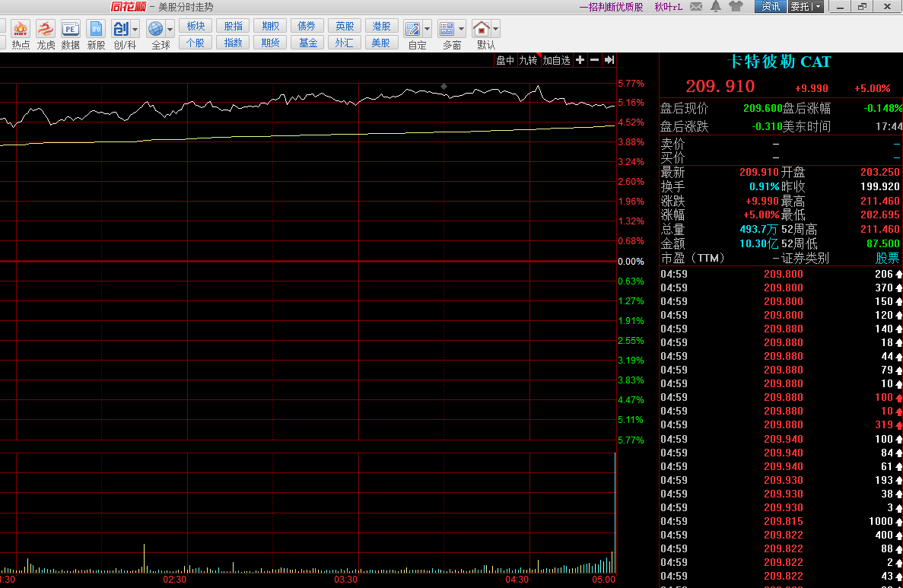903x588 pixels.
Task: Open the 英股 UK stocks button
Action: [345, 26]
